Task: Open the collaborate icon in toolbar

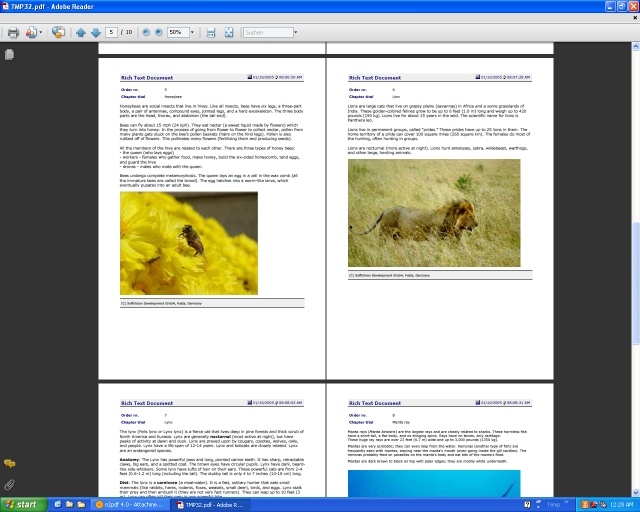Action: (59, 32)
